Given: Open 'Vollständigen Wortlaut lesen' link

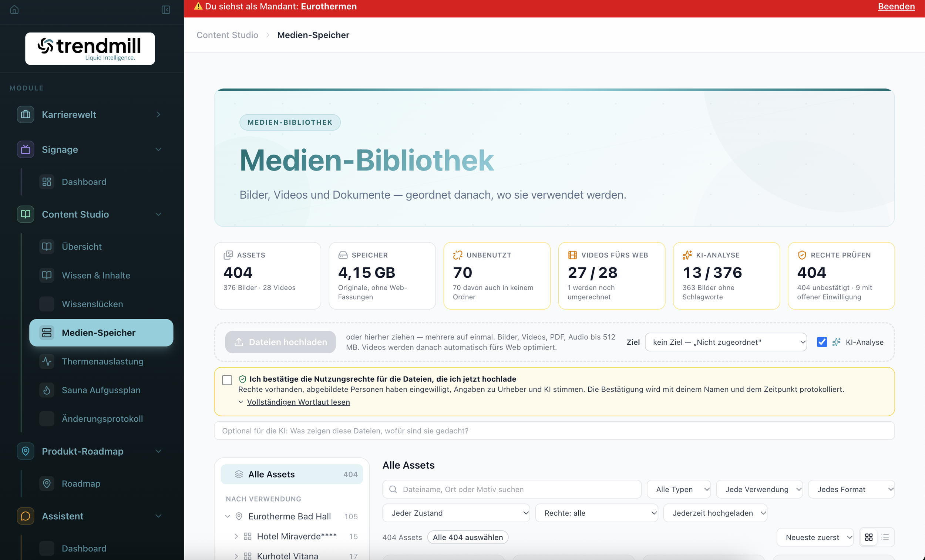Looking at the screenshot, I should (299, 402).
